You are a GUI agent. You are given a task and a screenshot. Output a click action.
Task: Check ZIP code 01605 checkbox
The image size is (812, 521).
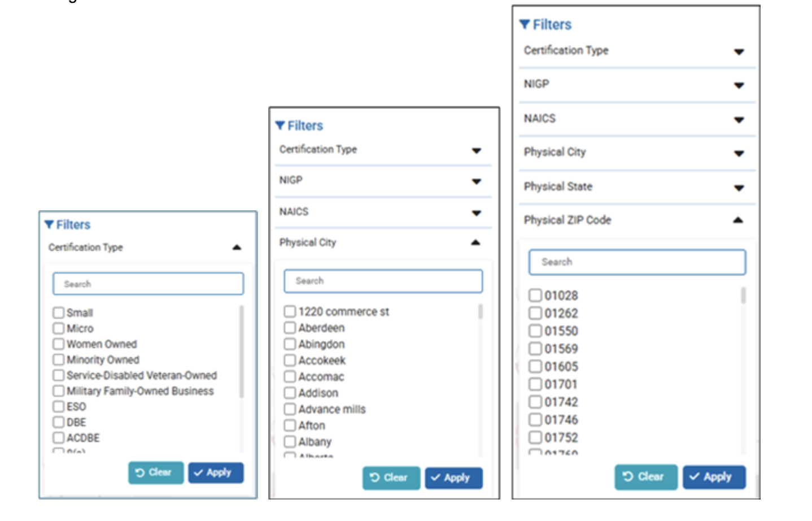pos(535,366)
